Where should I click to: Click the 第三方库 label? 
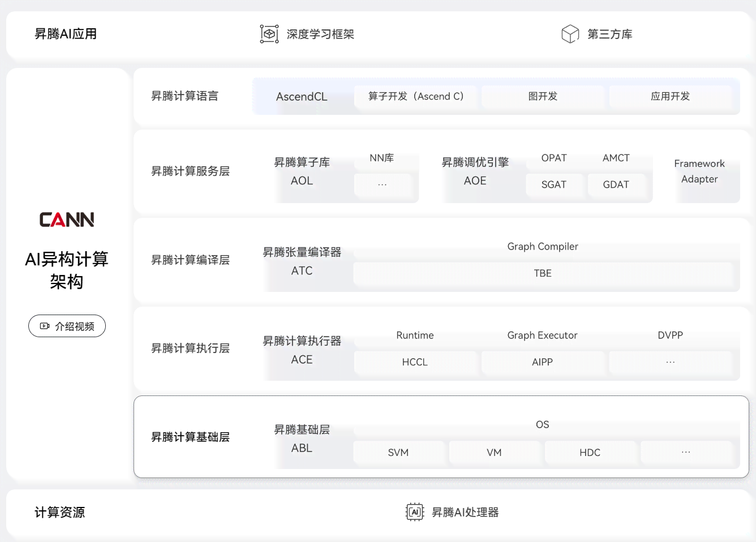point(609,34)
